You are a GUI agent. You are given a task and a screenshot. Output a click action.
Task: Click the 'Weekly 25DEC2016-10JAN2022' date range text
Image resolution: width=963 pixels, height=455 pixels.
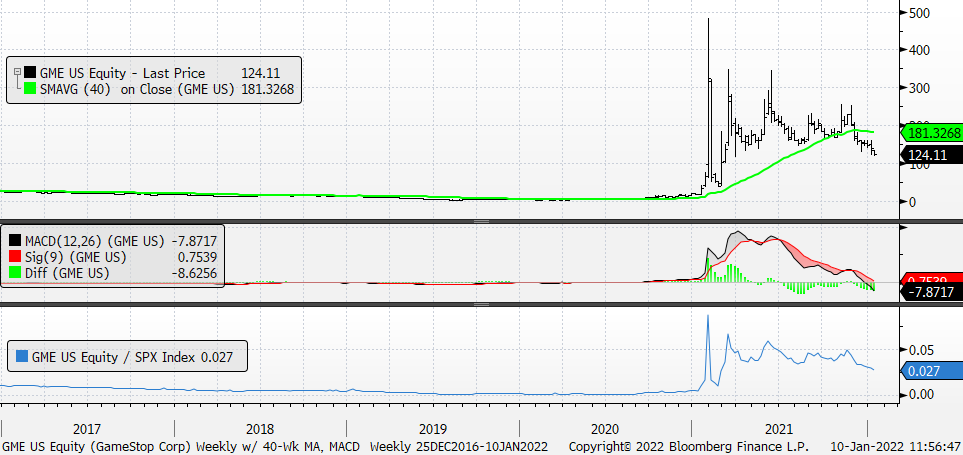pyautogui.click(x=459, y=446)
